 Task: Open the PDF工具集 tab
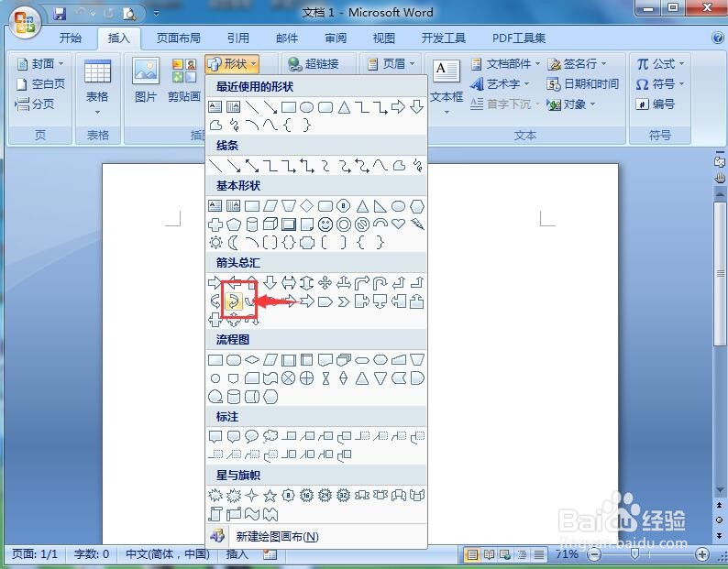(x=519, y=38)
